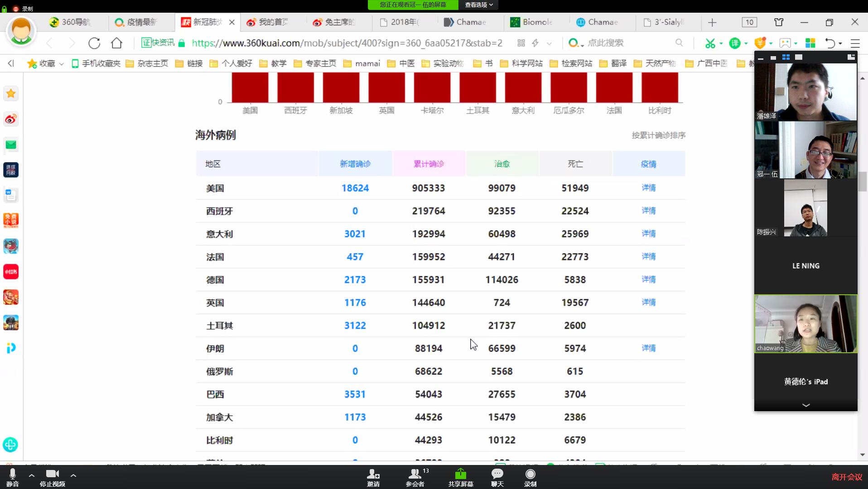Open participants (参会者) list
Screen dimensions: 868x489
(415, 477)
